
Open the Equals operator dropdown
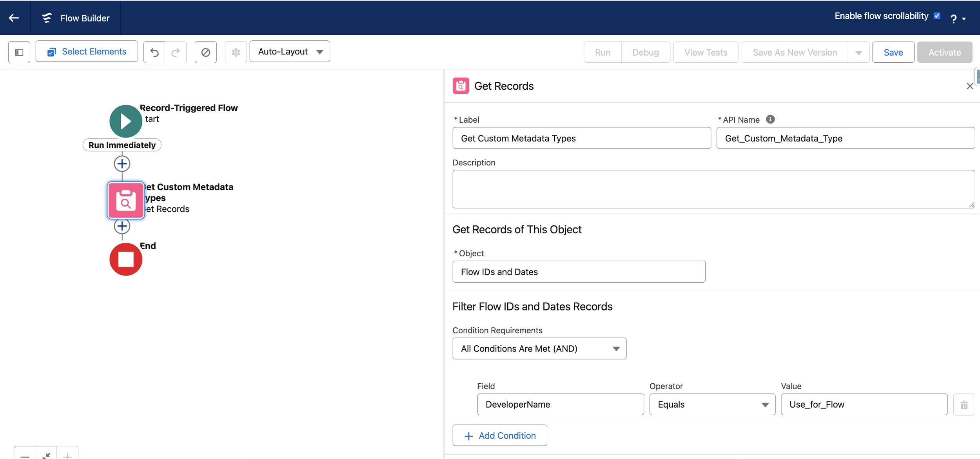tap(712, 405)
